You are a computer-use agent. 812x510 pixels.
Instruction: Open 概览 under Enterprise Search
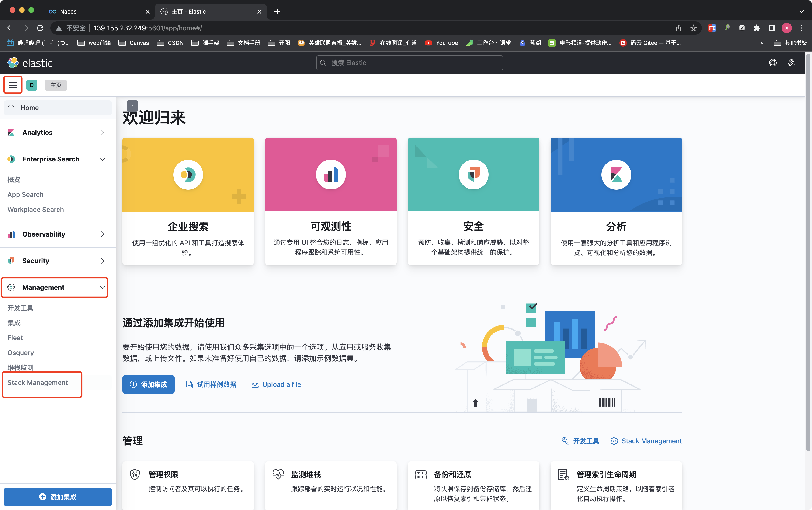[14, 180]
